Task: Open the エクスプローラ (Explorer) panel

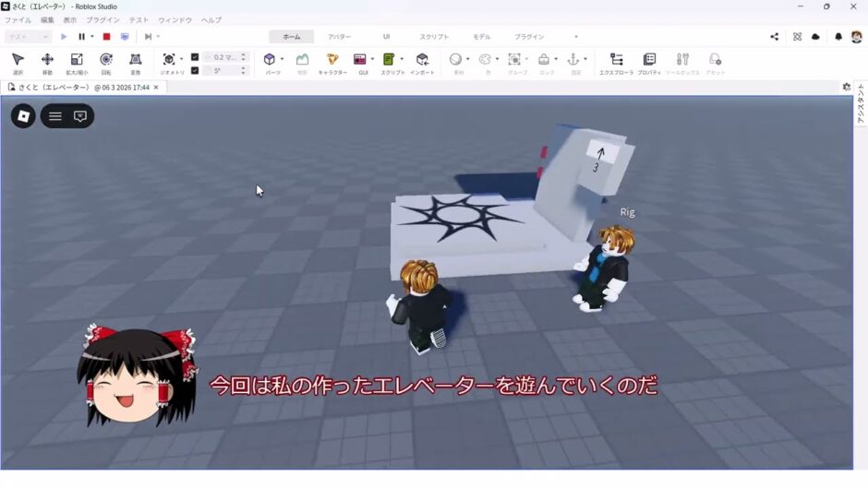Action: 616,60
